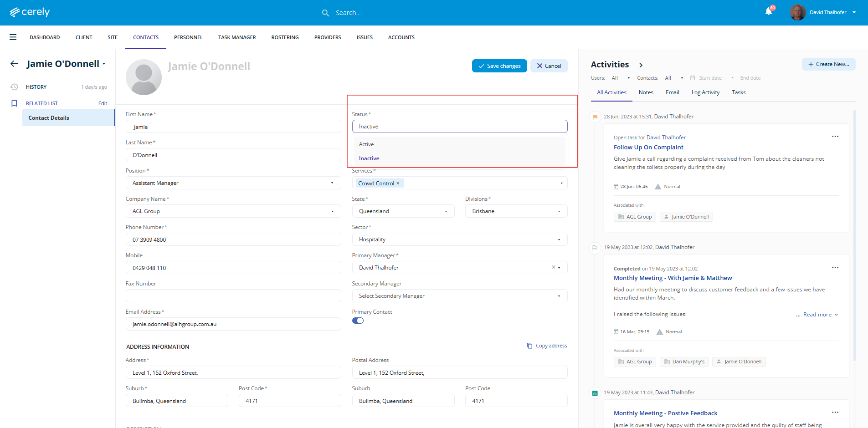Click the notification bell icon

[x=769, y=12]
